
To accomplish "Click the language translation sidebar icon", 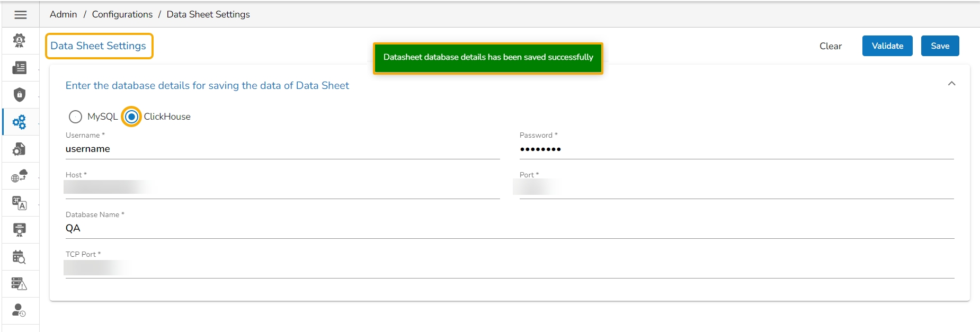I will pos(20,203).
